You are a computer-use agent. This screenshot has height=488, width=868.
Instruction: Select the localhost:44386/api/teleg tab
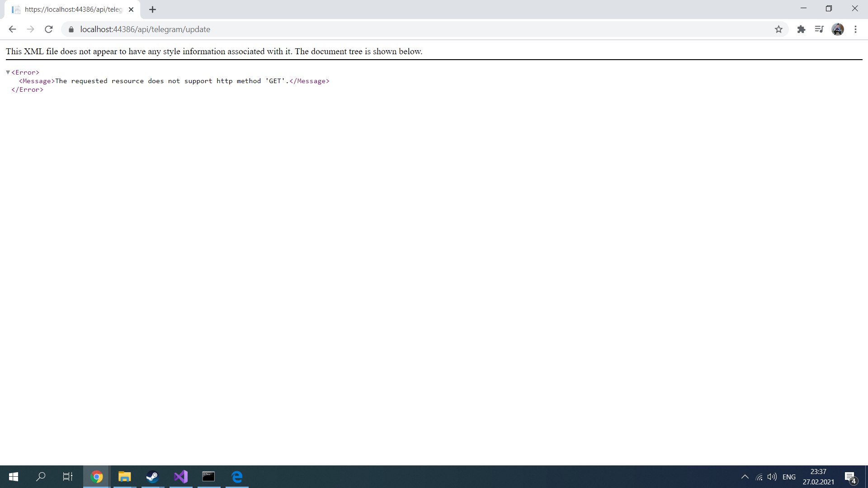[73, 9]
